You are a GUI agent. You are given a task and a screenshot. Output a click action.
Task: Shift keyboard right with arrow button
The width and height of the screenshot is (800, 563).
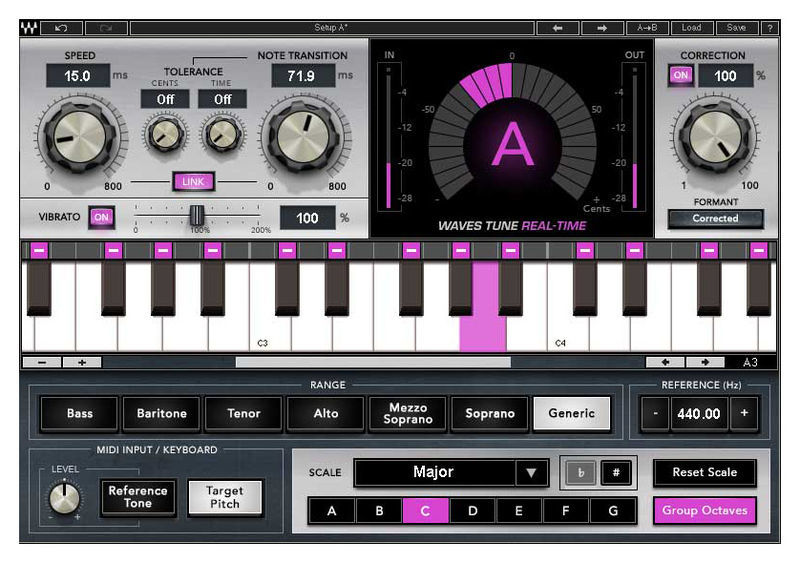(705, 362)
